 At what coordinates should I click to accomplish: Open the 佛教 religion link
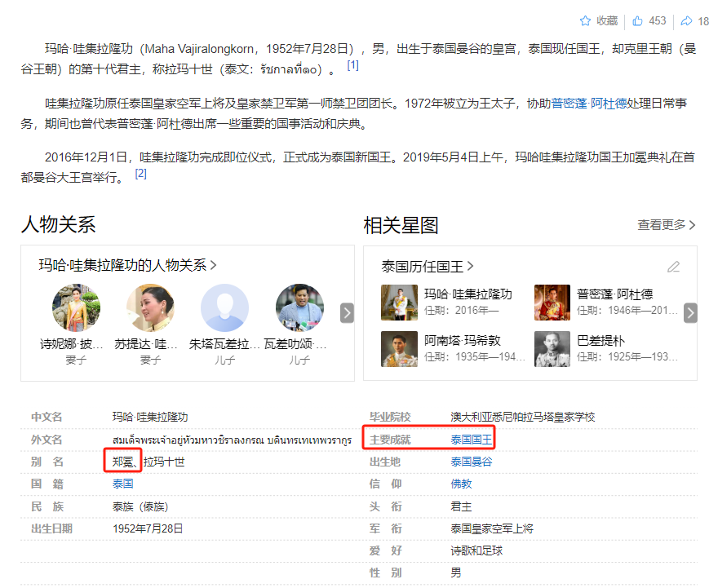(x=463, y=484)
